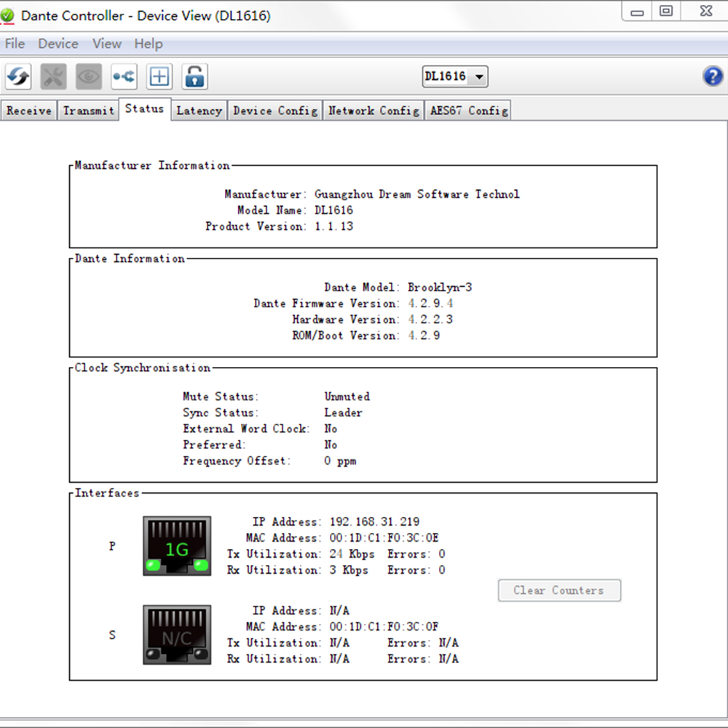Open the Help menu
Viewport: 728px width, 728px height.
tap(149, 44)
